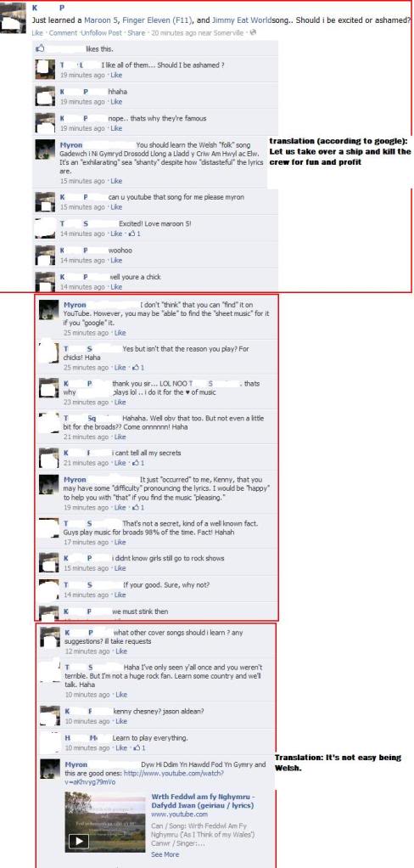Like the 'kenny chesney? jason aldean?' comment
Viewport: 414px width, 868px height.
[x=120, y=721]
